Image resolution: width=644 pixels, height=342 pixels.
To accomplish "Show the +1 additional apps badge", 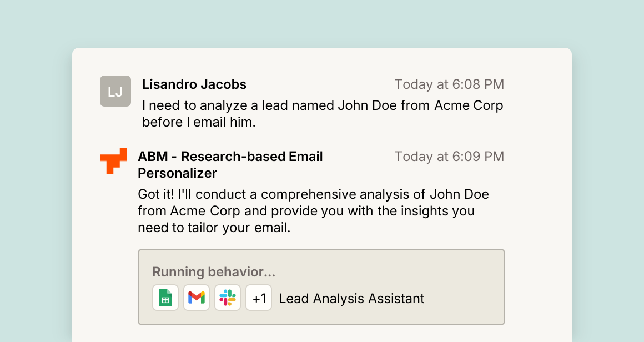I will [x=259, y=298].
